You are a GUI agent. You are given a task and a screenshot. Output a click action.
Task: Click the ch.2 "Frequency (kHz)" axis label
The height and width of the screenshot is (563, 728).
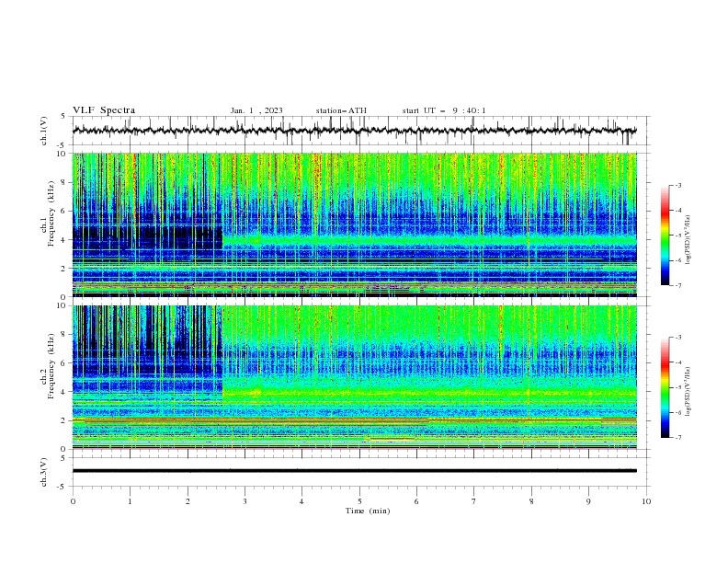[51, 366]
